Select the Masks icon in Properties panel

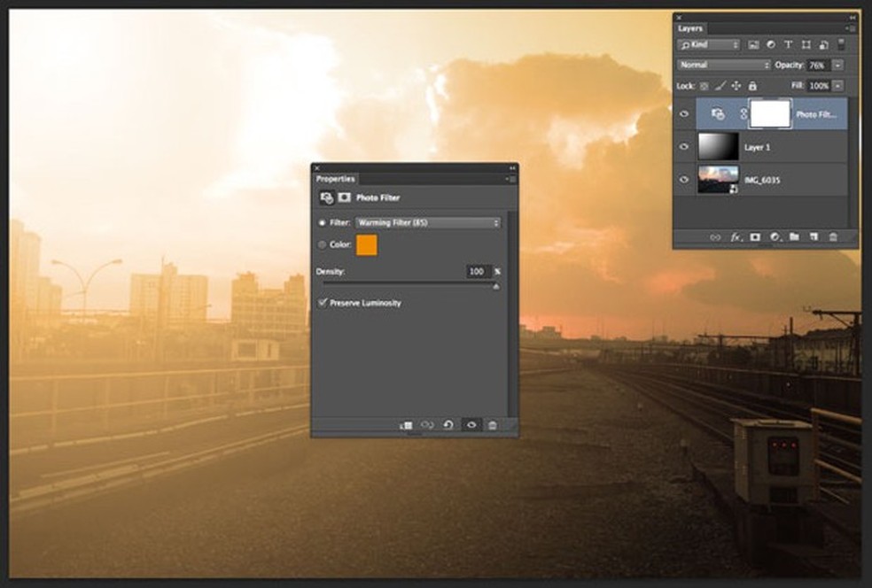point(344,198)
